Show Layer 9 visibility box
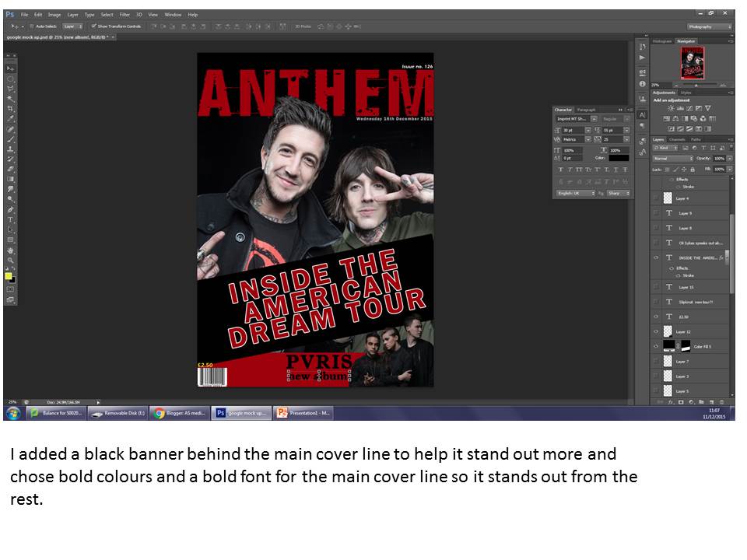The image size is (747, 560). (656, 213)
